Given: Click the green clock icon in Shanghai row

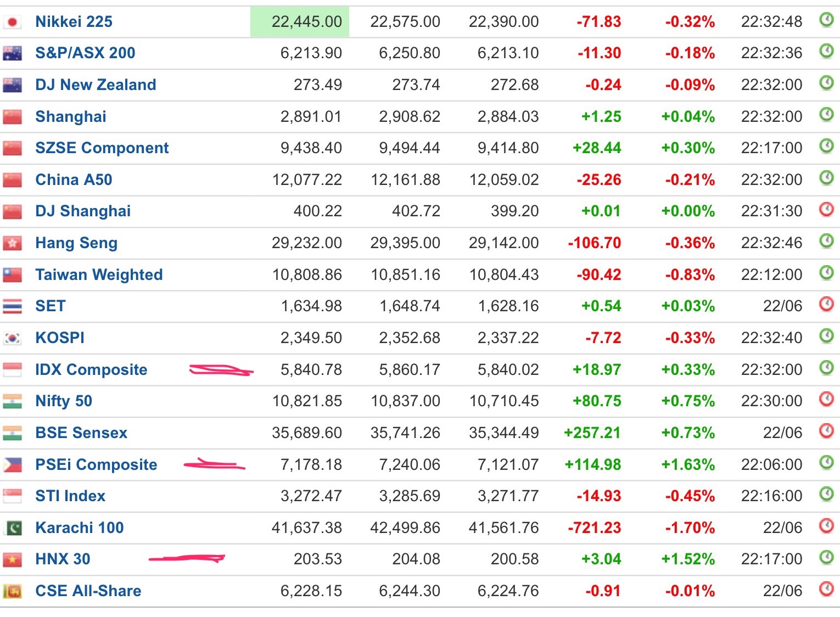Looking at the screenshot, I should pyautogui.click(x=826, y=115).
